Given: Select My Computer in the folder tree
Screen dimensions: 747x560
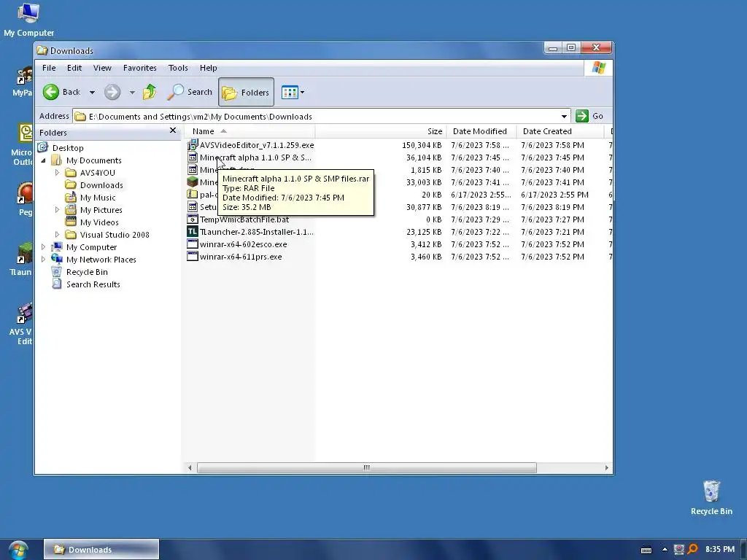Looking at the screenshot, I should click(91, 247).
